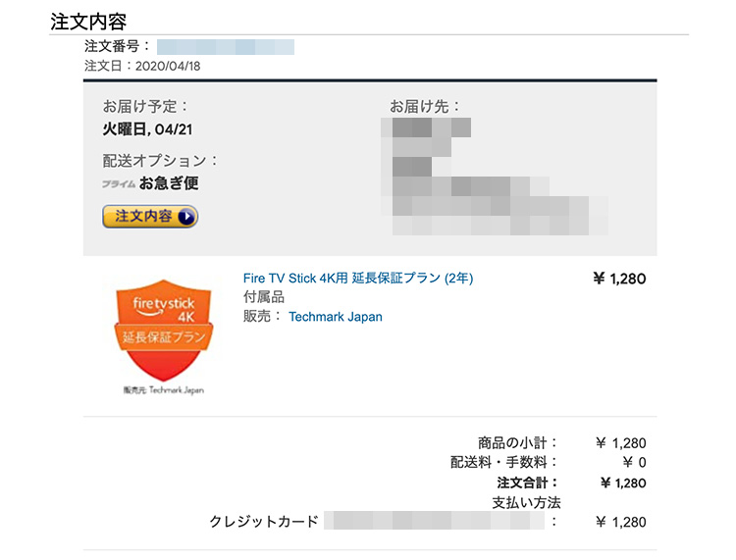The width and height of the screenshot is (736, 560).
Task: Click the お急ぎ便 shipping option text
Action: tap(169, 183)
